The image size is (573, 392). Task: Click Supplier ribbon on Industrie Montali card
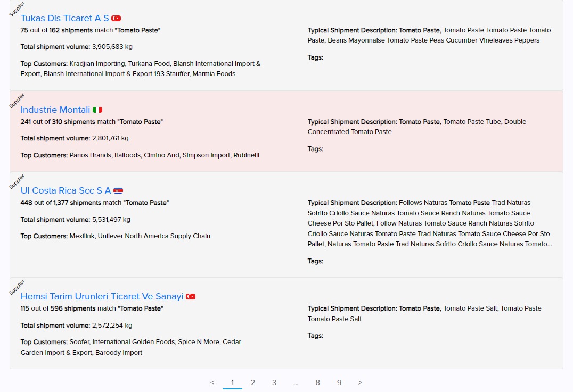pos(17,101)
